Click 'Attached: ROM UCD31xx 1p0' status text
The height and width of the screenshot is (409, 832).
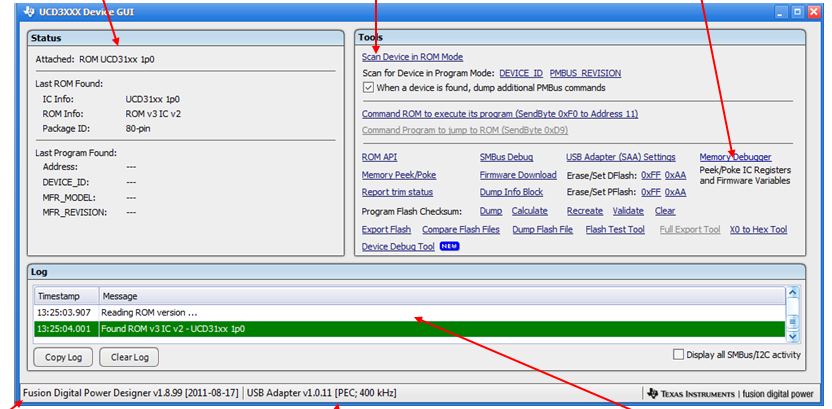tap(95, 59)
